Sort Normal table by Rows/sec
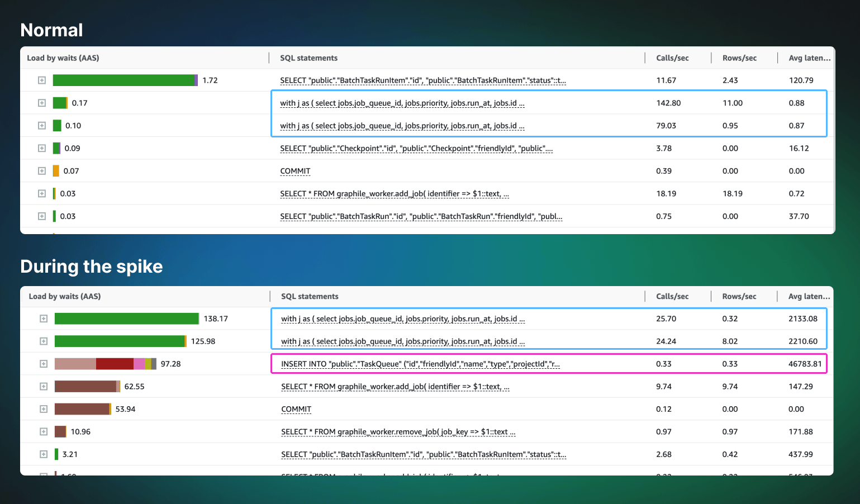 pos(739,58)
